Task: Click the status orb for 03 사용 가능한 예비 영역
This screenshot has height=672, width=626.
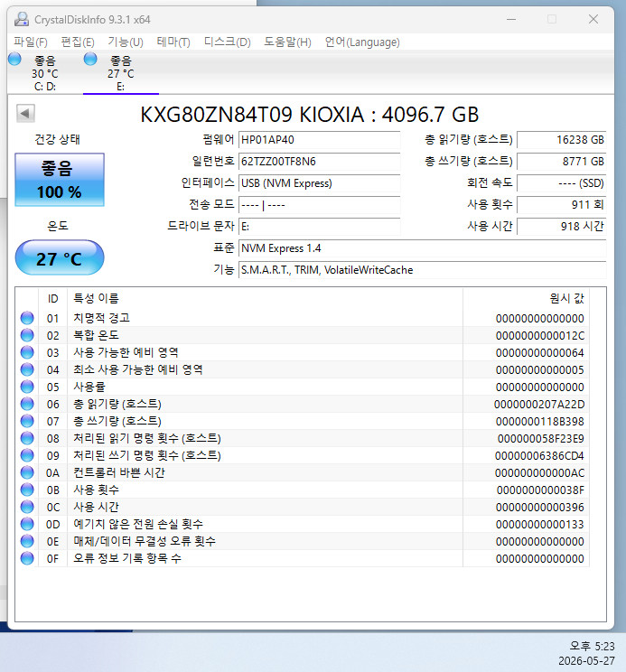Action: (x=27, y=352)
